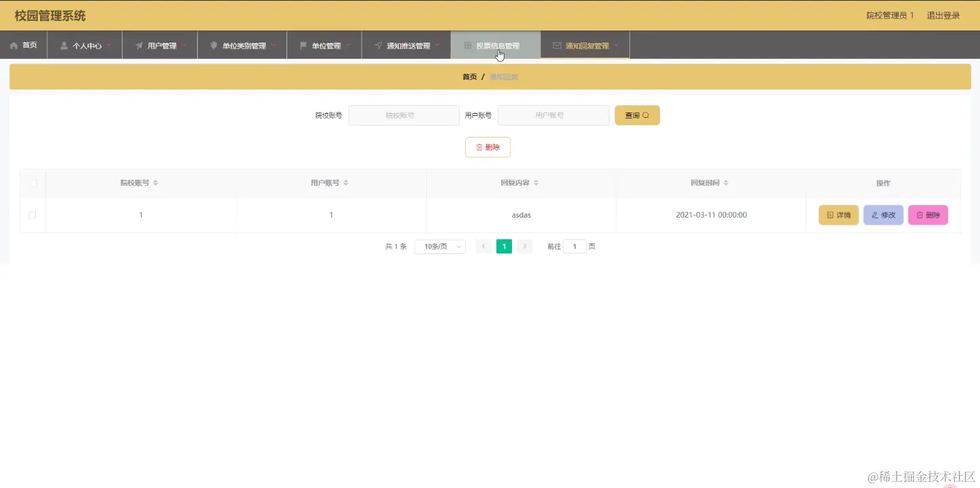Click the 2021-03-11 00:00:00 time cell

point(711,215)
